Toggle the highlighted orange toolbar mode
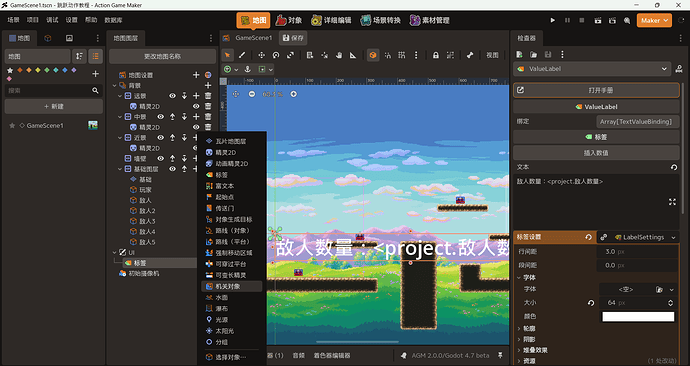Screen dimensions: 690x366 pyautogui.click(x=373, y=55)
